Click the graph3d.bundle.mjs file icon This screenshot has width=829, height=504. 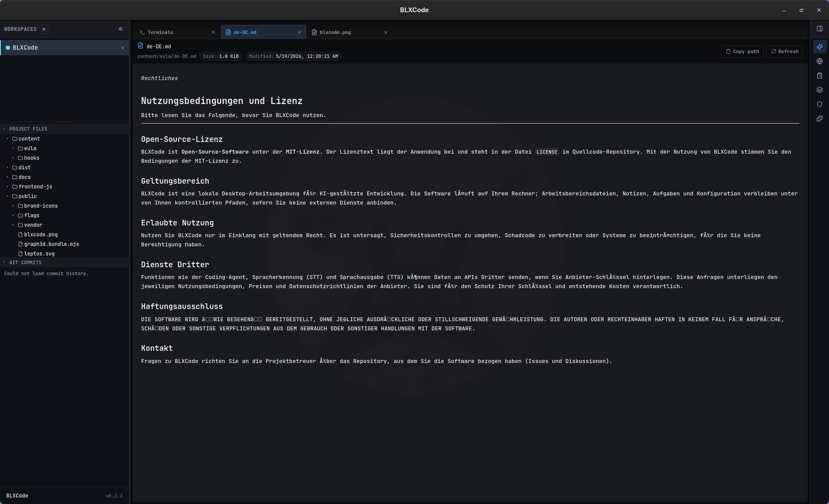20,244
